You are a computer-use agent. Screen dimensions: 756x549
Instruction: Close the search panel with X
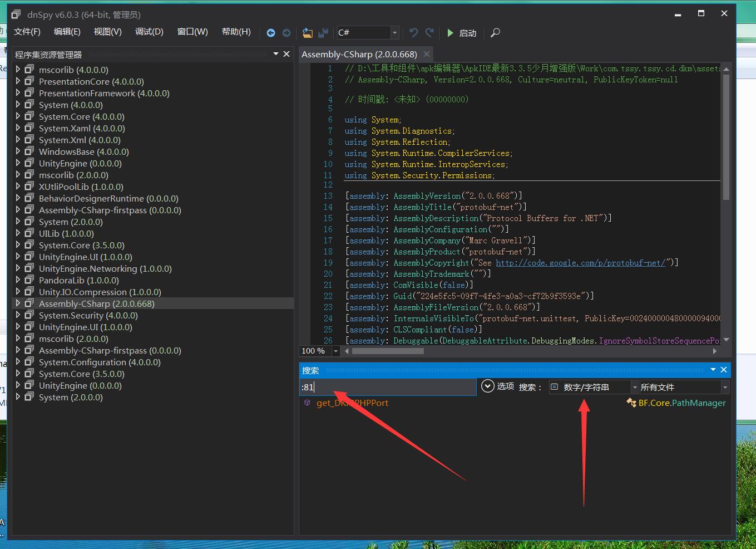(x=724, y=370)
